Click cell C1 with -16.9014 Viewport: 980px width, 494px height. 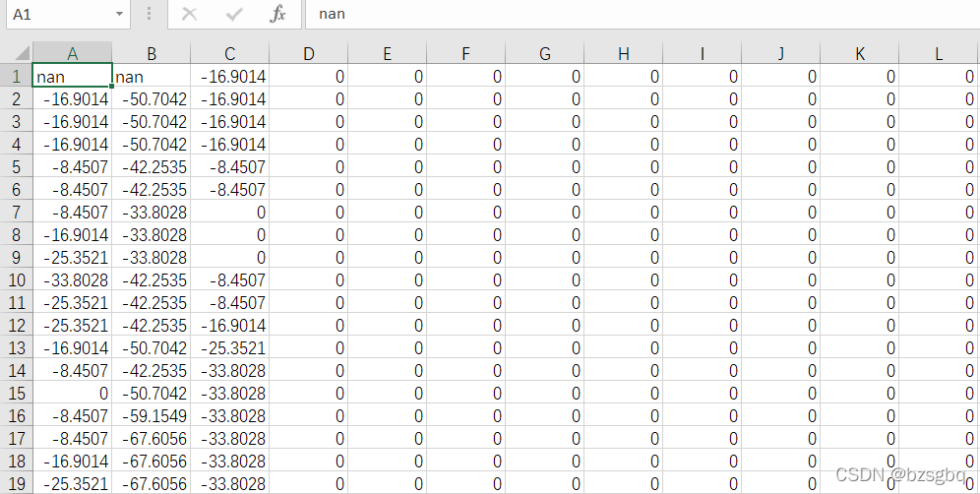click(230, 76)
